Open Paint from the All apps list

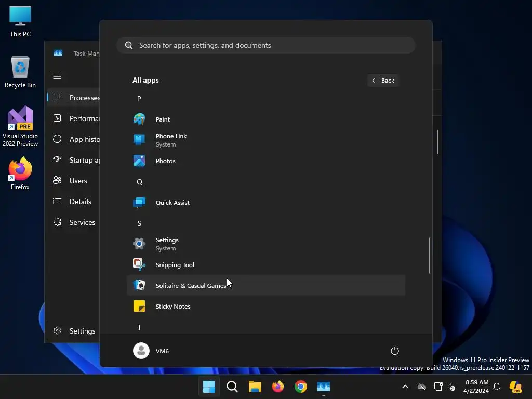pos(266,119)
